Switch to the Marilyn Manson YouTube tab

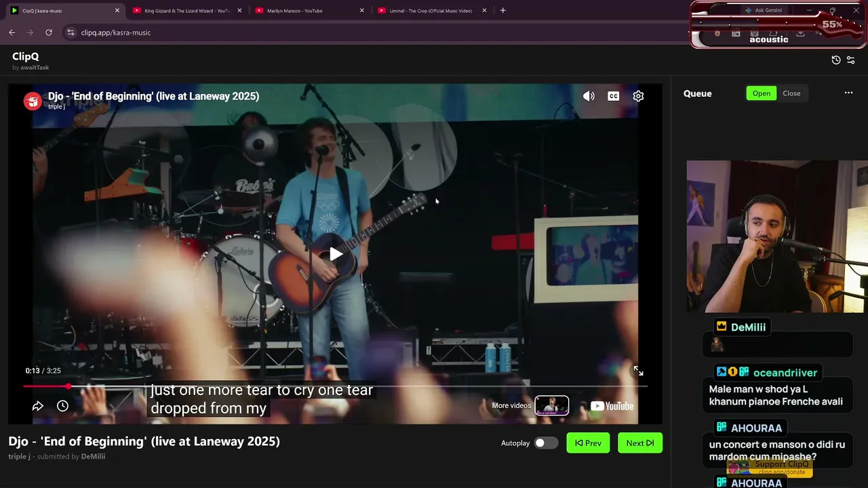click(x=310, y=11)
